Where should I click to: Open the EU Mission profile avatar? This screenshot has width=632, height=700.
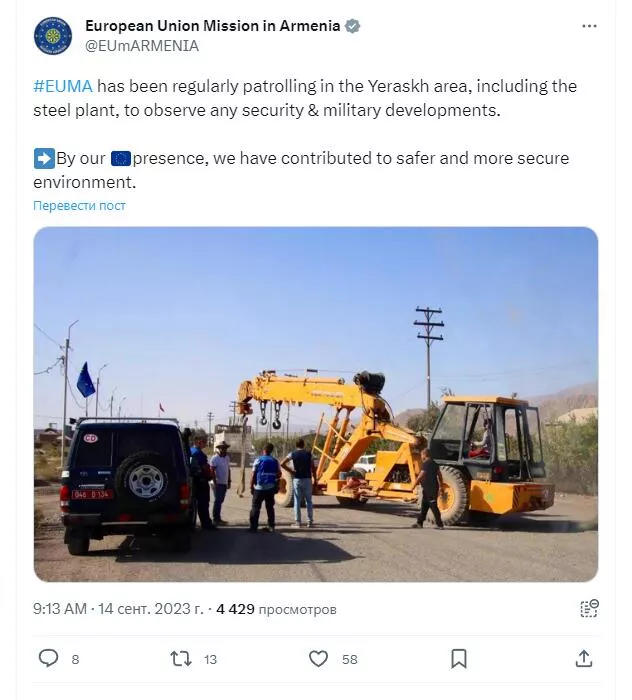(x=53, y=36)
